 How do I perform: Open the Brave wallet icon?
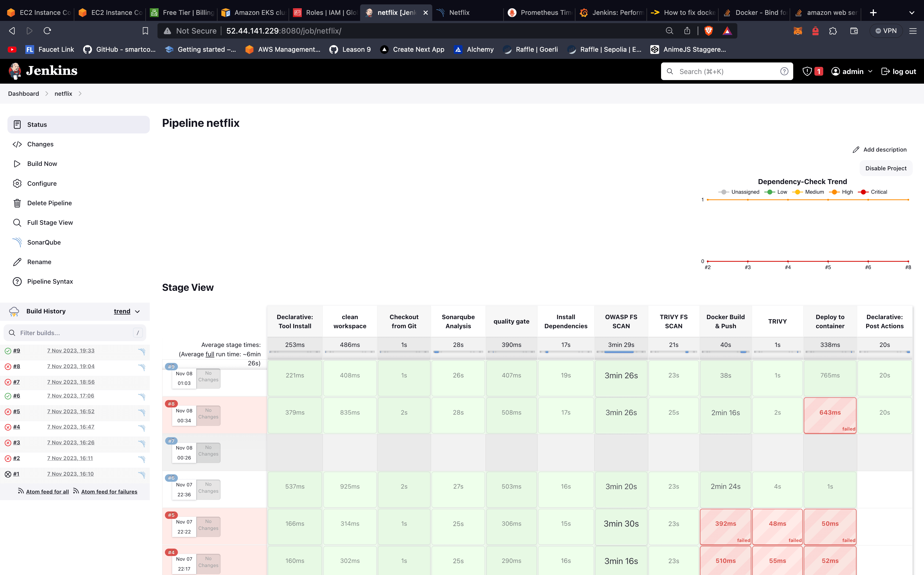click(854, 31)
